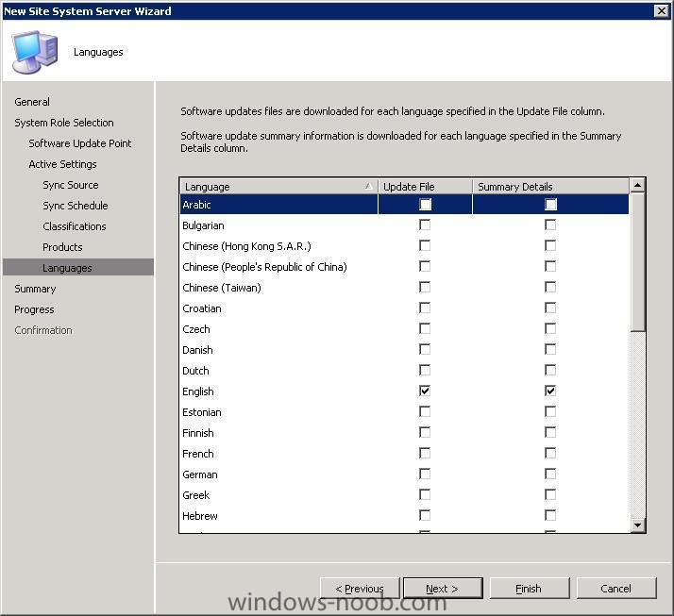Screen dimensions: 674x616
Task: Enable Update File for Finnish
Action: (425, 432)
